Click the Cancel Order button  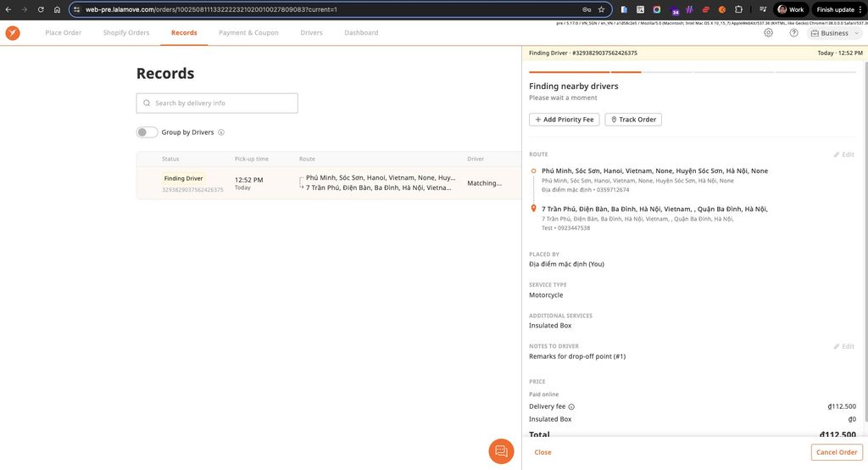(836, 452)
